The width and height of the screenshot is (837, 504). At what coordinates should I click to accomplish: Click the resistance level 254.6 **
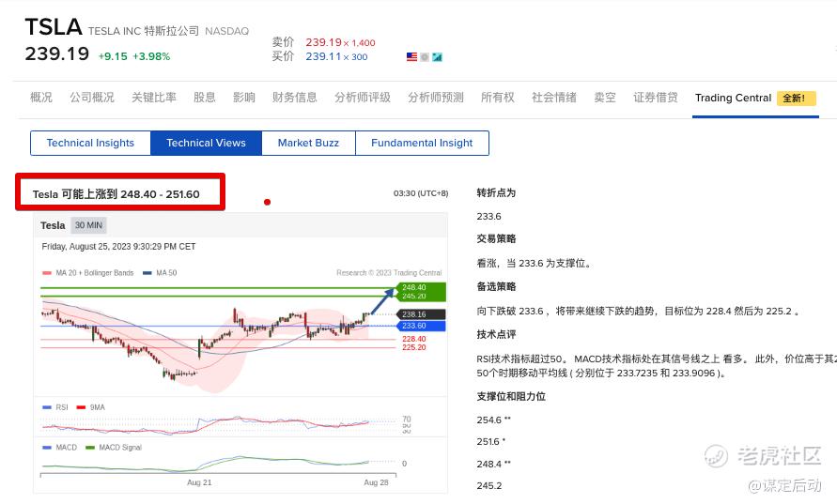click(x=494, y=420)
